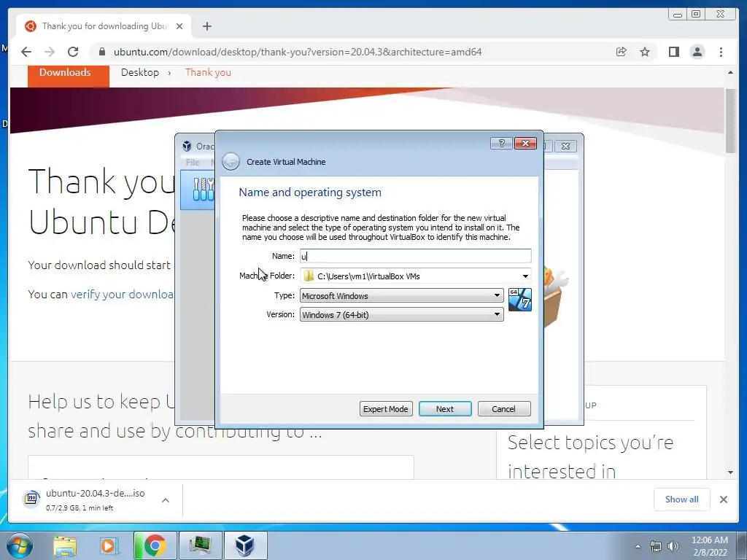Switch to Chrome in taskbar

pyautogui.click(x=155, y=545)
